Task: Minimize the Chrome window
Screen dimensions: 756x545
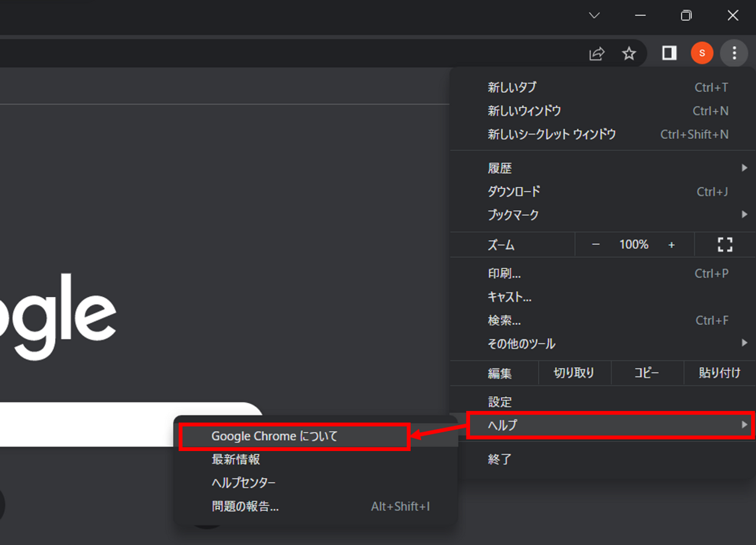Action: tap(640, 16)
